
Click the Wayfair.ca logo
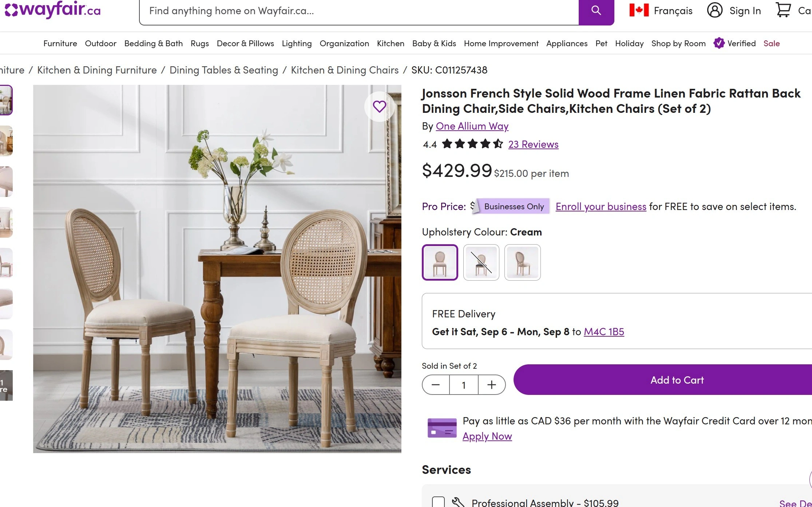[53, 10]
